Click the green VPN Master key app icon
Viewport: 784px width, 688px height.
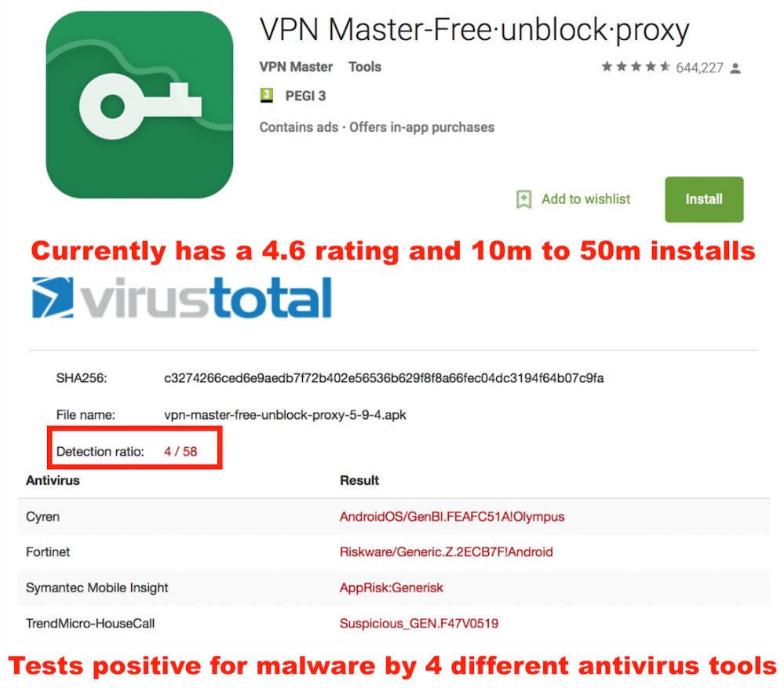[x=140, y=105]
